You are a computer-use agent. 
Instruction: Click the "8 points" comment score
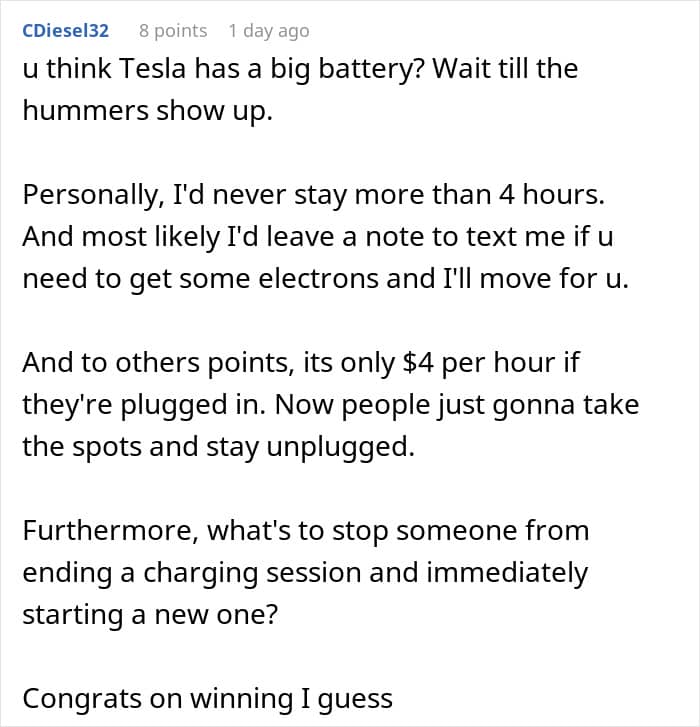(x=173, y=31)
